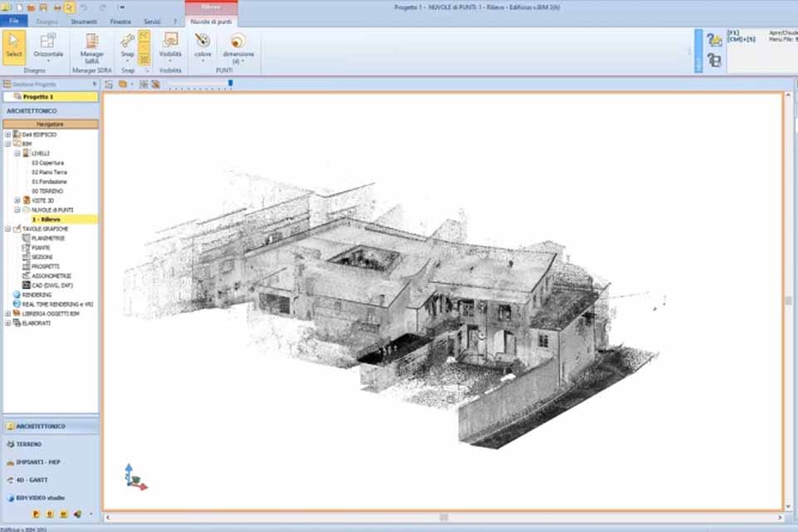Activate the Select tool in the ribbon
Screen dimensions: 798x532
point(14,46)
